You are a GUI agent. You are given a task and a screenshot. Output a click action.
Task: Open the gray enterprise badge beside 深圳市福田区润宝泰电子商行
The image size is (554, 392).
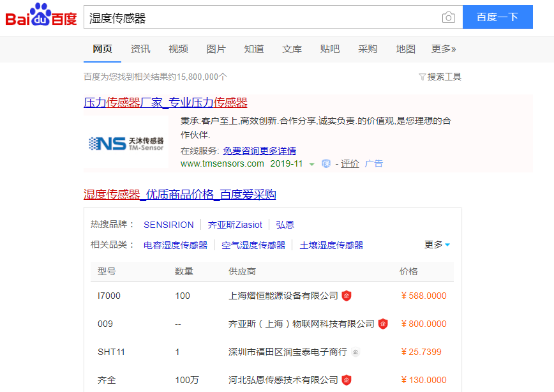click(356, 352)
